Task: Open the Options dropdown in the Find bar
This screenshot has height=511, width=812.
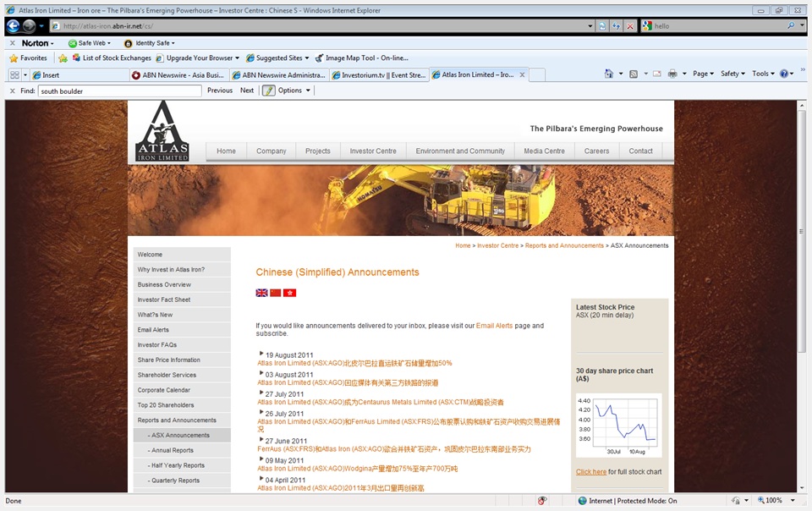Action: pyautogui.click(x=291, y=91)
